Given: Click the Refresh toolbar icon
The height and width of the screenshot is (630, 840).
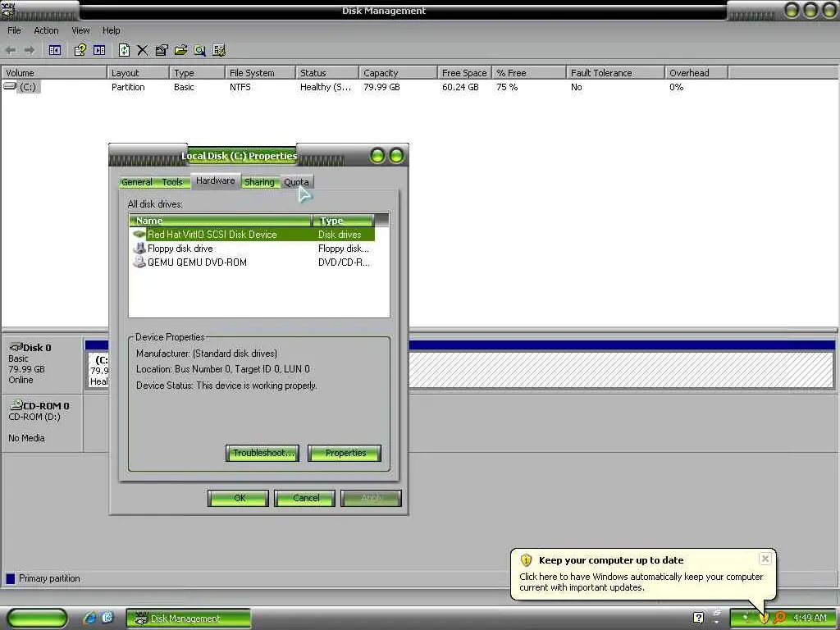Looking at the screenshot, I should pos(124,50).
